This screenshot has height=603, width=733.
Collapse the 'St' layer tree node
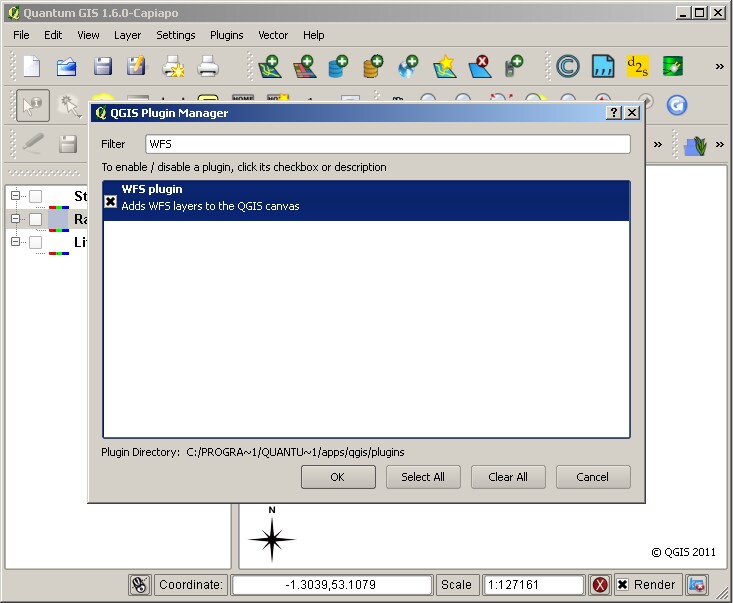(15, 195)
